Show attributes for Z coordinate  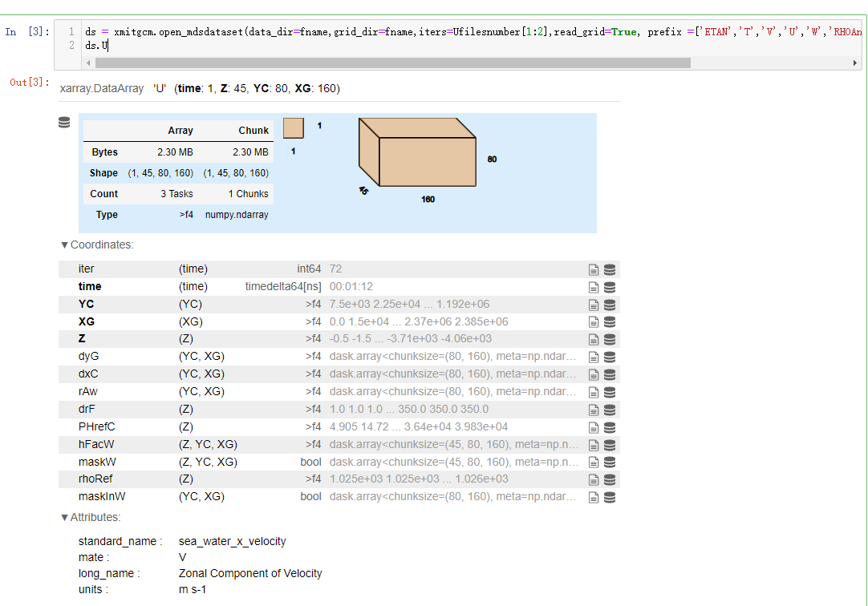tap(594, 340)
